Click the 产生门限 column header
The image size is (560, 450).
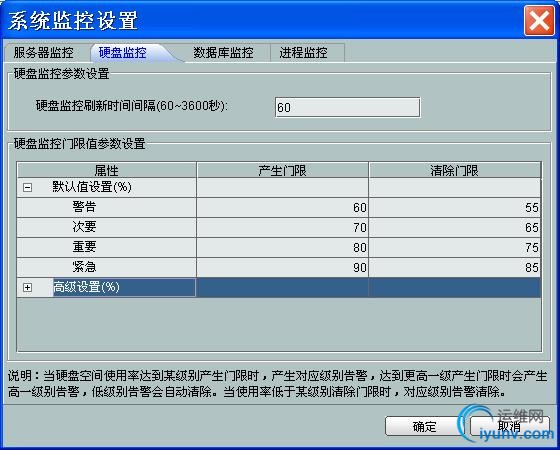point(282,170)
